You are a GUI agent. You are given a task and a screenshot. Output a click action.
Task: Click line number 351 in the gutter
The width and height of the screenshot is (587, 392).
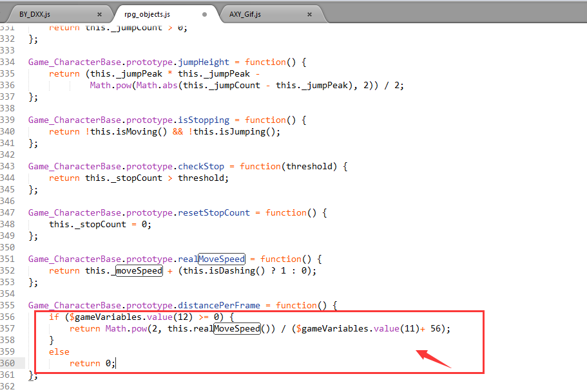pyautogui.click(x=8, y=259)
